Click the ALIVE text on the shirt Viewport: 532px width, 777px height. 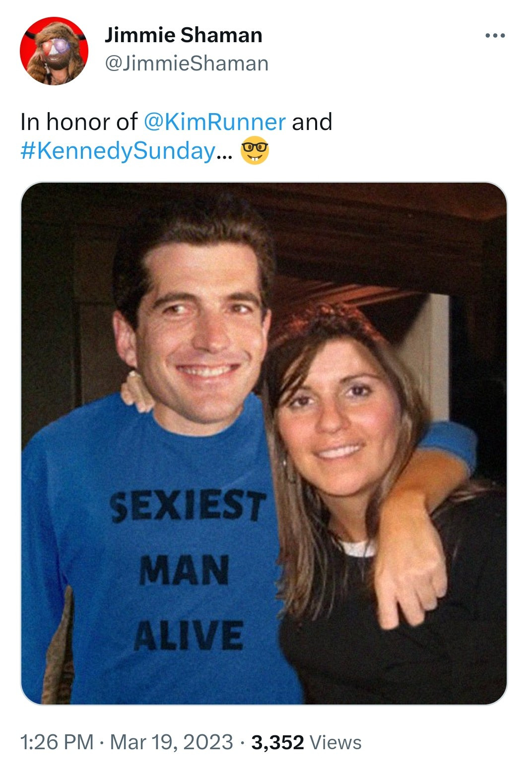point(189,636)
